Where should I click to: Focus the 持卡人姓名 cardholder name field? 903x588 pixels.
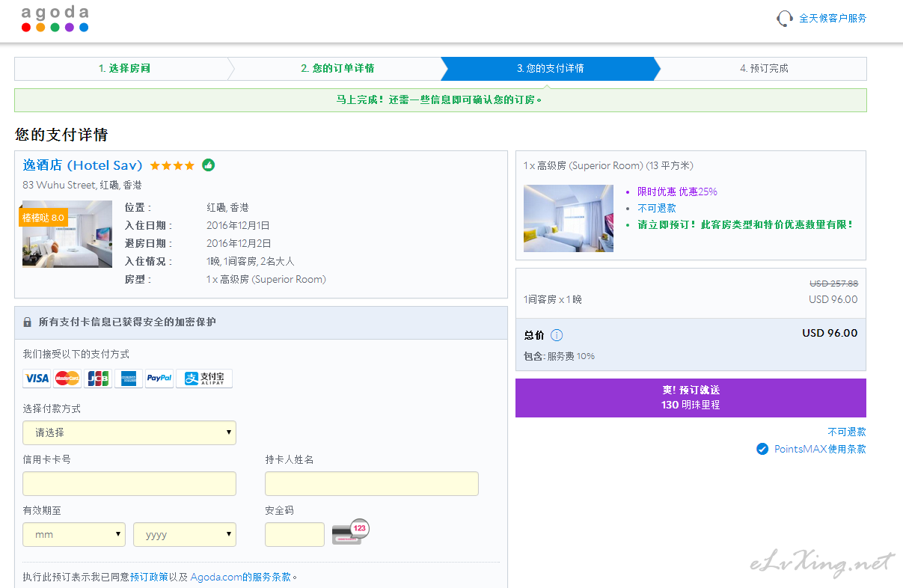point(372,483)
